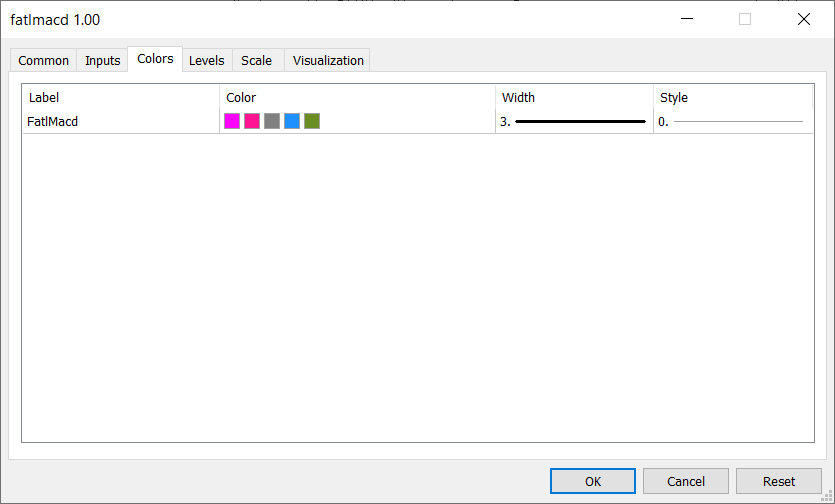Switch to the Common tab
Image resolution: width=835 pixels, height=504 pixels.
[44, 60]
